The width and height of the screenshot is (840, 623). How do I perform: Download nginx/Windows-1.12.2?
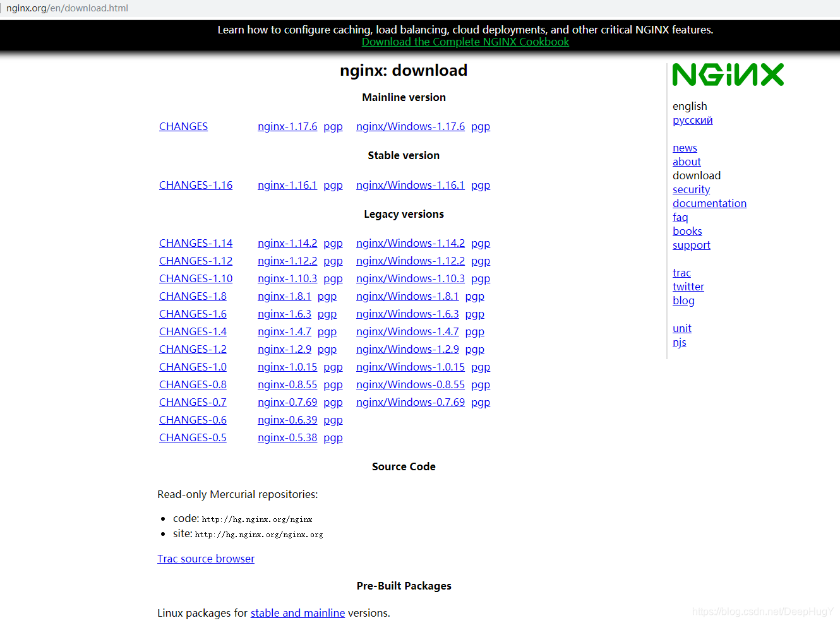tap(411, 261)
